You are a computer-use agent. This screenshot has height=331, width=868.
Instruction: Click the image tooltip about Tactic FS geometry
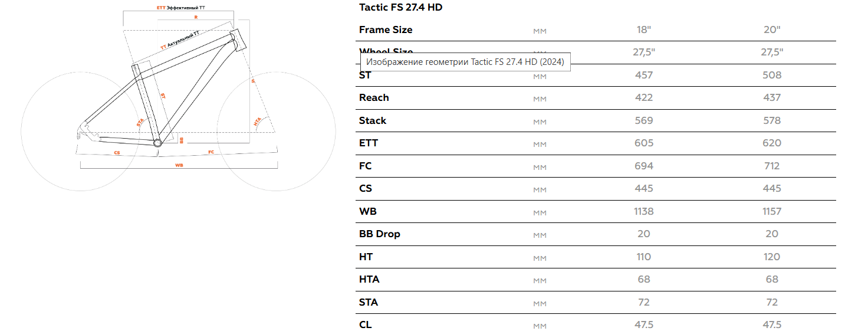(465, 61)
